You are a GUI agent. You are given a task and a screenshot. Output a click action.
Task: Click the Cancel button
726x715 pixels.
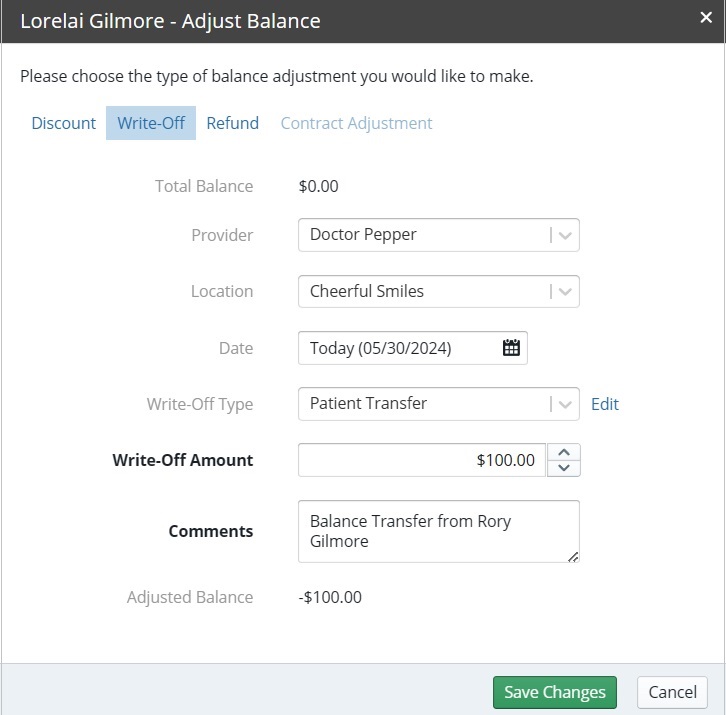tap(672, 692)
